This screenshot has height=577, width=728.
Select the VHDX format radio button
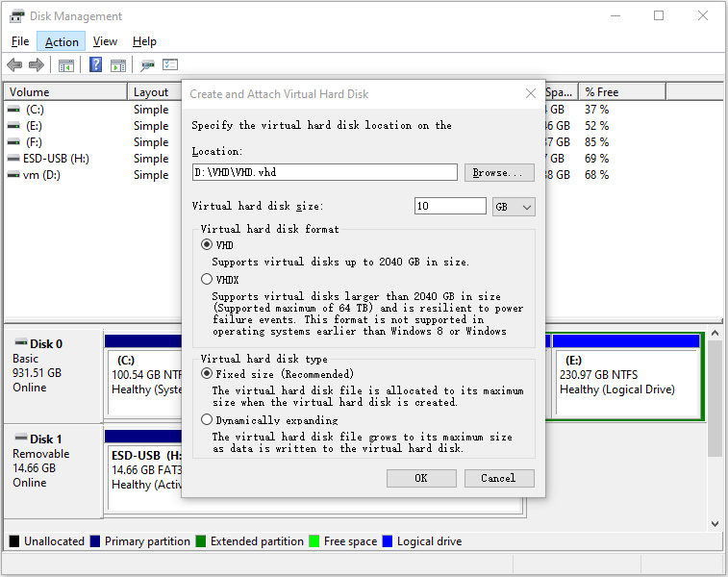click(x=207, y=279)
